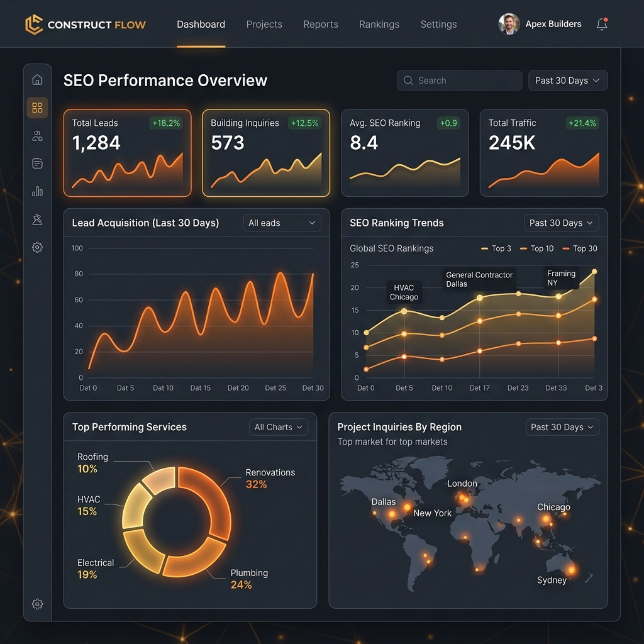Image resolution: width=644 pixels, height=644 pixels.
Task: Click the Top Performing Services title
Action: coord(130,427)
